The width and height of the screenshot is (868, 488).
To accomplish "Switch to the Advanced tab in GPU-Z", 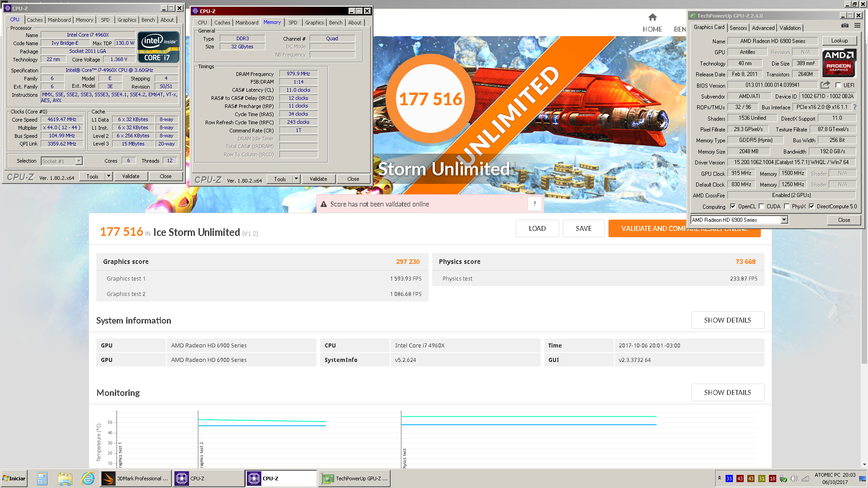I will 763,28.
